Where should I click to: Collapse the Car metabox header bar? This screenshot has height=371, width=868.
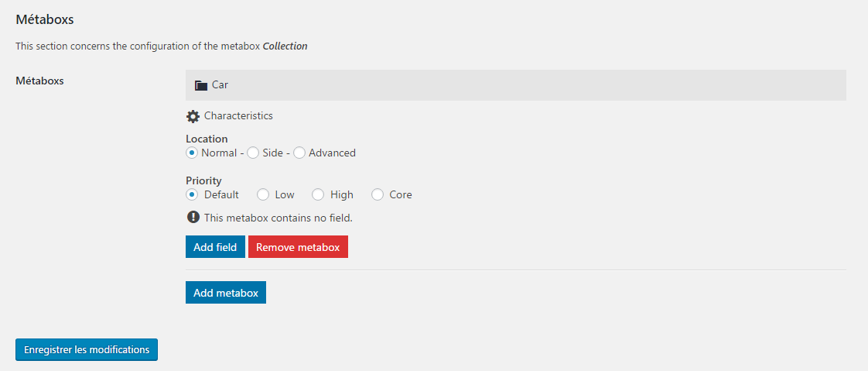coord(516,85)
